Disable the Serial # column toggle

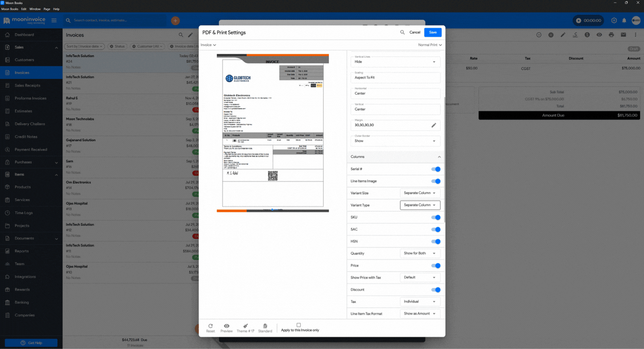click(x=436, y=169)
